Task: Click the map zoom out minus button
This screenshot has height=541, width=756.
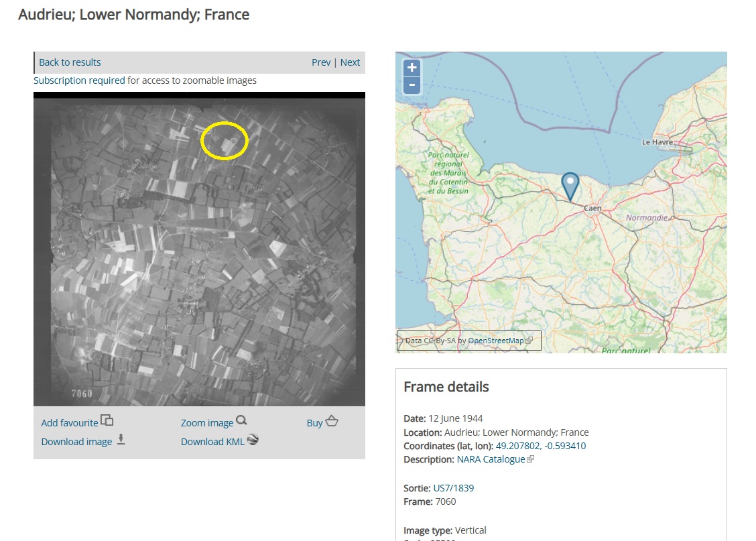Action: (412, 85)
